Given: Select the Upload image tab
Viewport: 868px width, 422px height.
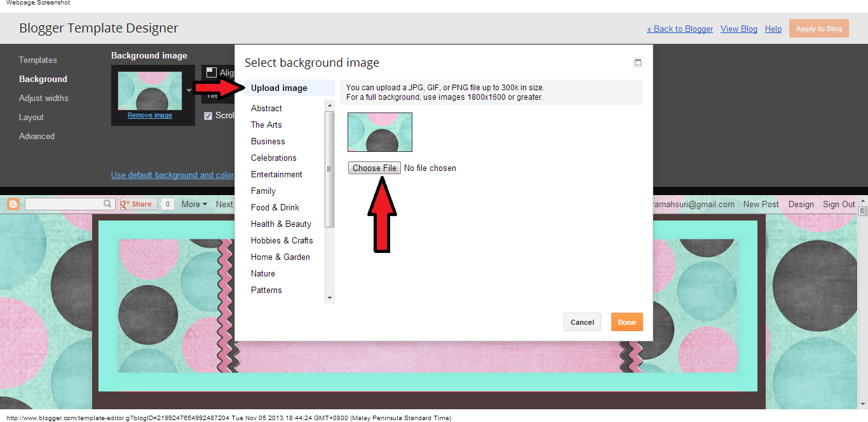Looking at the screenshot, I should [x=290, y=88].
